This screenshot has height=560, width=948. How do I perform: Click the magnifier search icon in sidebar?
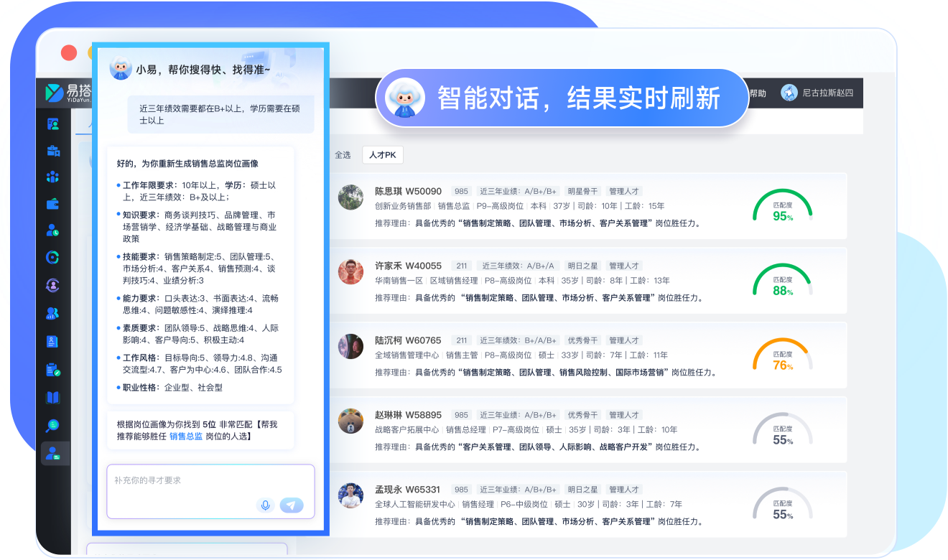coord(53,426)
